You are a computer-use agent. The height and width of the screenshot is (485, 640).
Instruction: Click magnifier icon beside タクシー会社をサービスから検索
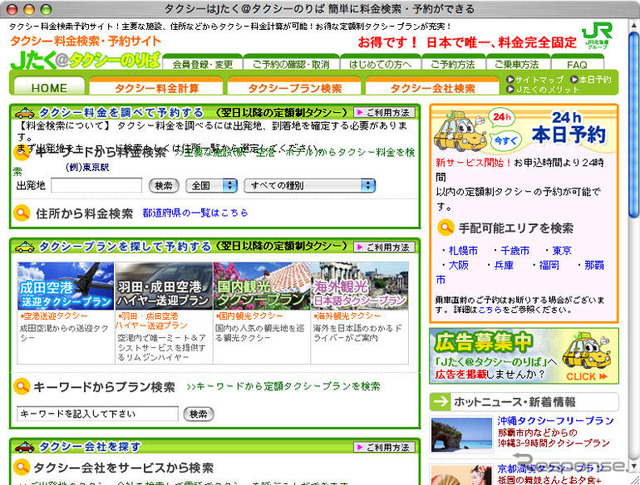pos(22,467)
